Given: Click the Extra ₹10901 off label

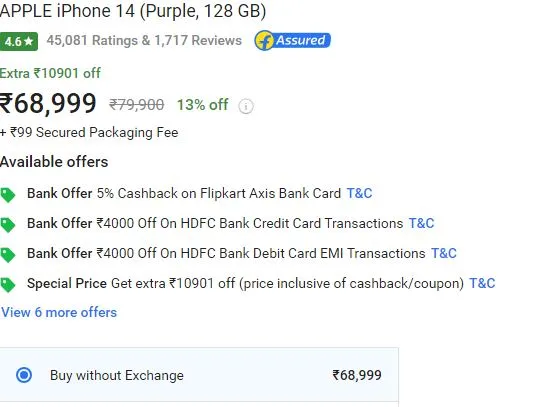Looking at the screenshot, I should click(50, 73).
